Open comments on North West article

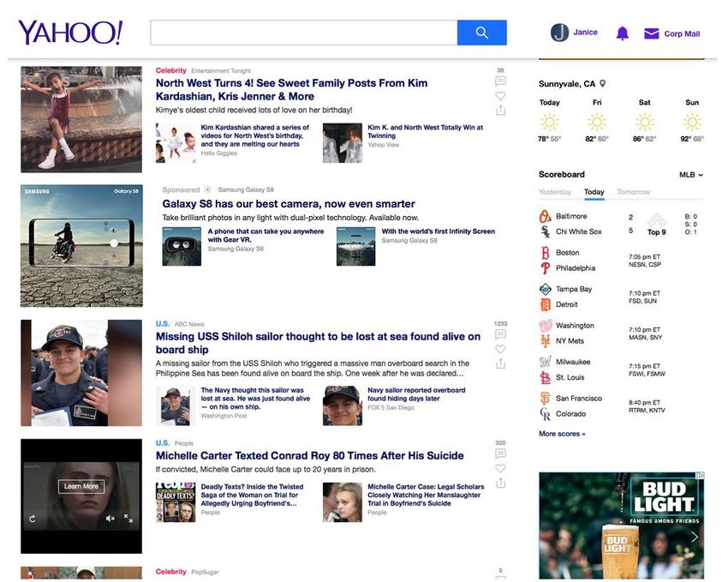[500, 81]
